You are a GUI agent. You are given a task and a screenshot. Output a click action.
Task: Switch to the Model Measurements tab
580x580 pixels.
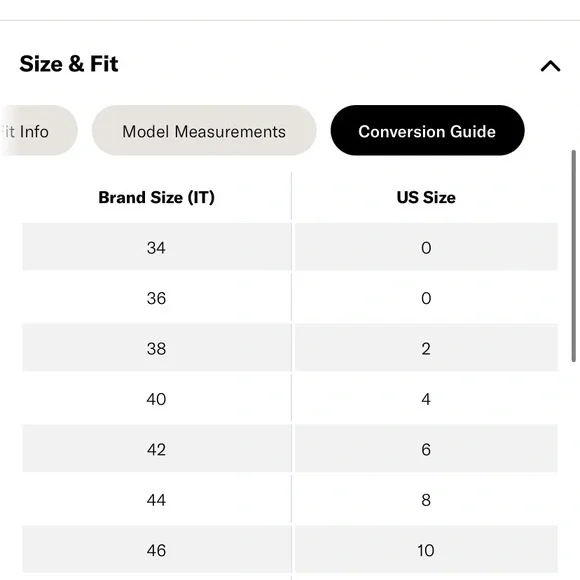click(x=204, y=131)
